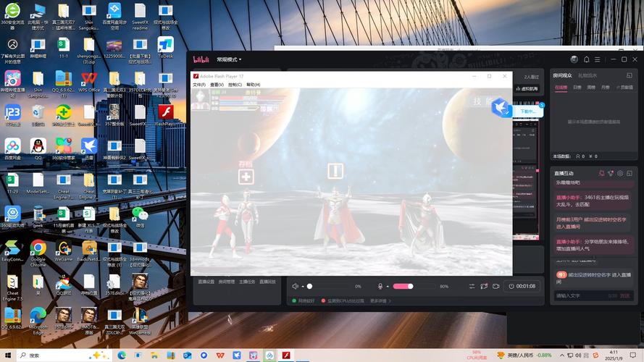The image size is (644, 362).
Task: Click the exclamation mark icon in the game
Action: (x=335, y=171)
